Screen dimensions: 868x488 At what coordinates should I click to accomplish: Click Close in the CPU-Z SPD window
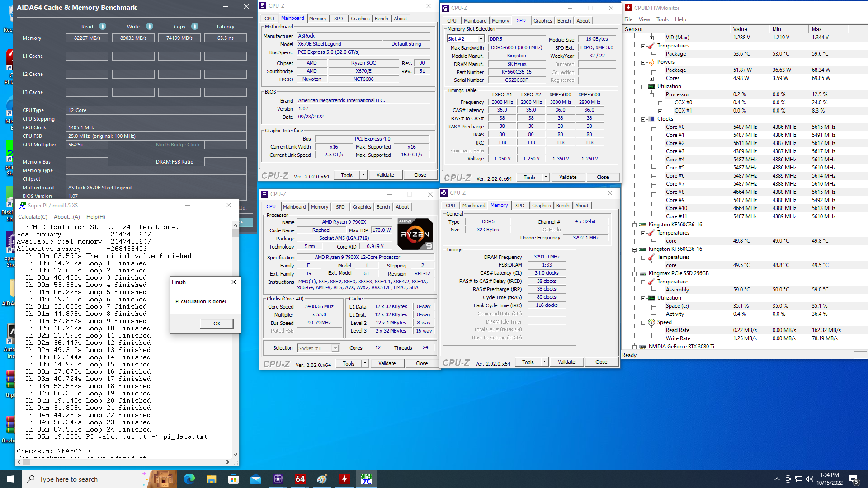(603, 177)
